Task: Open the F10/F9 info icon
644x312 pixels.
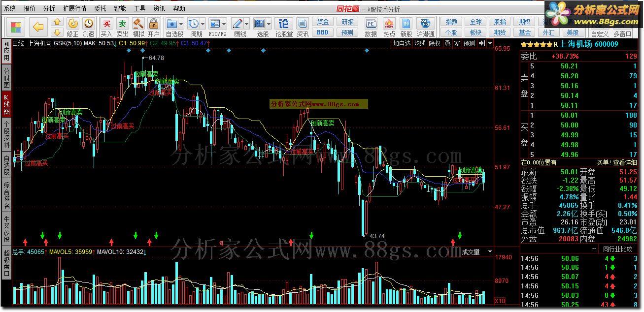Action: (x=215, y=24)
